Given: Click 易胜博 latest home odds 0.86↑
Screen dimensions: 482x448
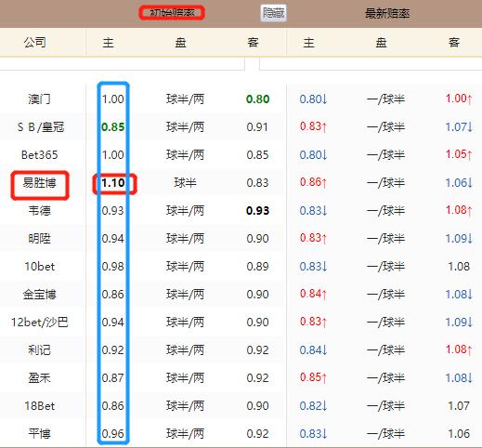Looking at the screenshot, I should pyautogui.click(x=313, y=182).
